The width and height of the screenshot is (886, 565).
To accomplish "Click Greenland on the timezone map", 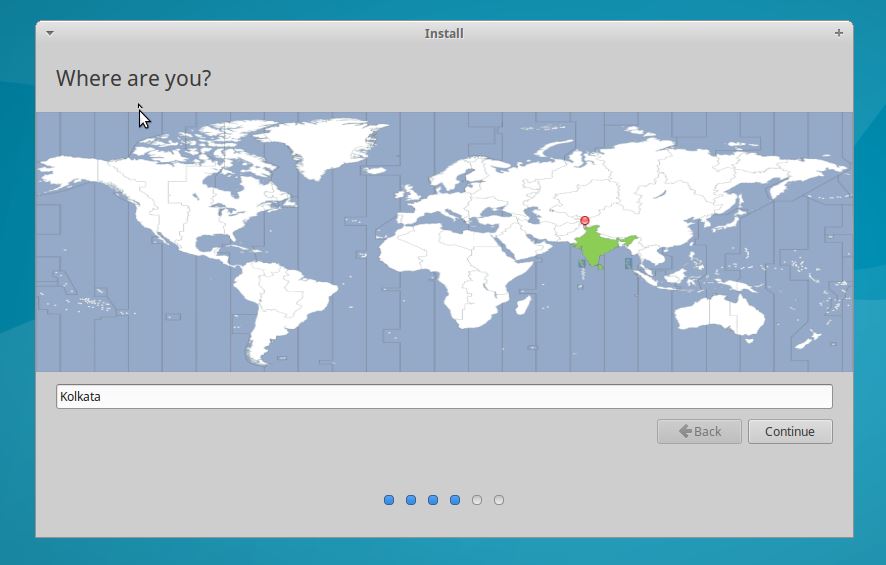I will (x=323, y=146).
